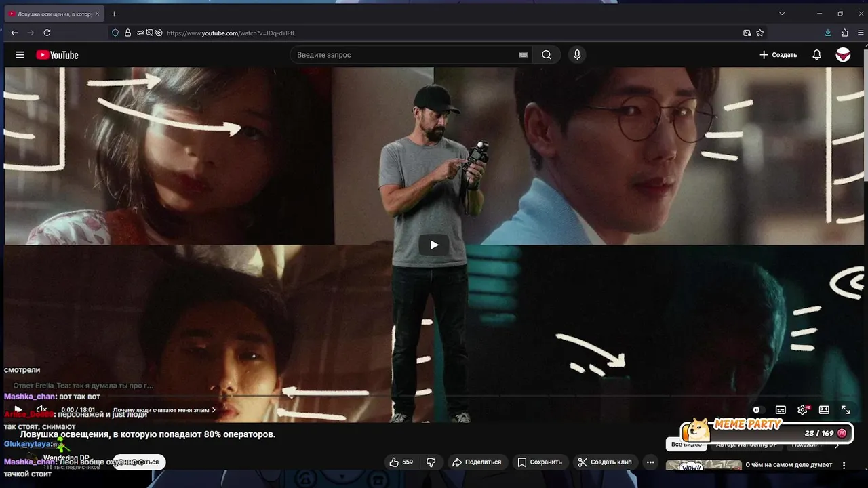This screenshot has height=488, width=868.
Task: Open YouTube notifications bell
Action: coord(817,55)
